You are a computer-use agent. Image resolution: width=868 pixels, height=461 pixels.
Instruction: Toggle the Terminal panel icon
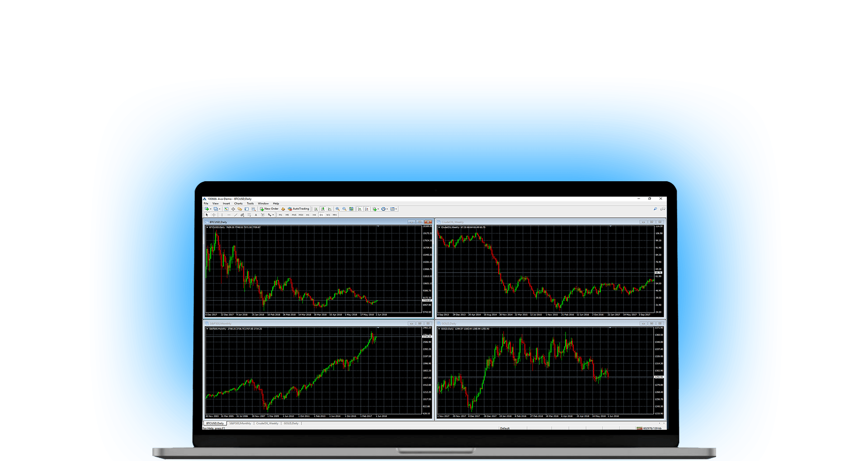(246, 209)
